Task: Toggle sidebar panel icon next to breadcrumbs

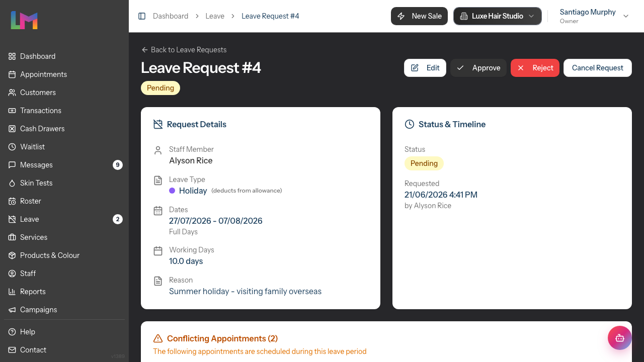Action: click(142, 16)
